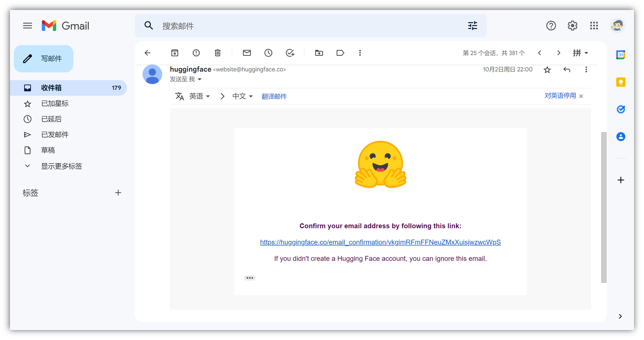Dismiss the translation bar
Viewport: 644px width, 340px height.
pos(581,96)
